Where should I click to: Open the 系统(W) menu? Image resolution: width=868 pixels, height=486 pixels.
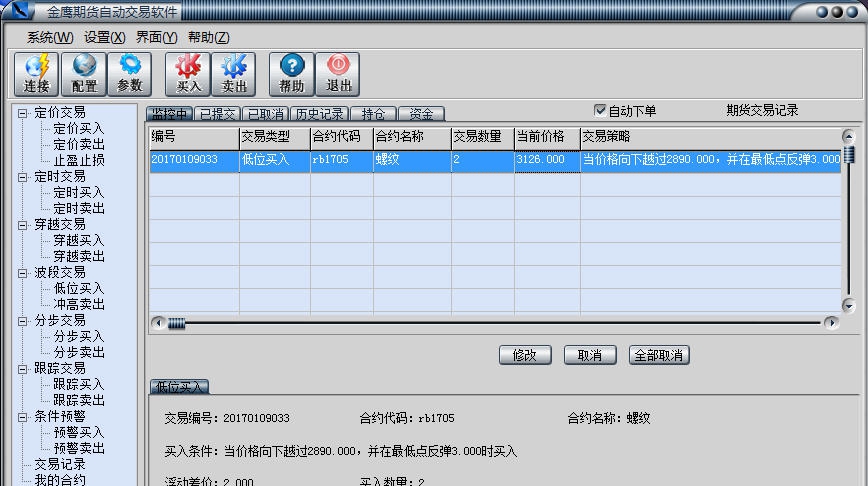50,37
